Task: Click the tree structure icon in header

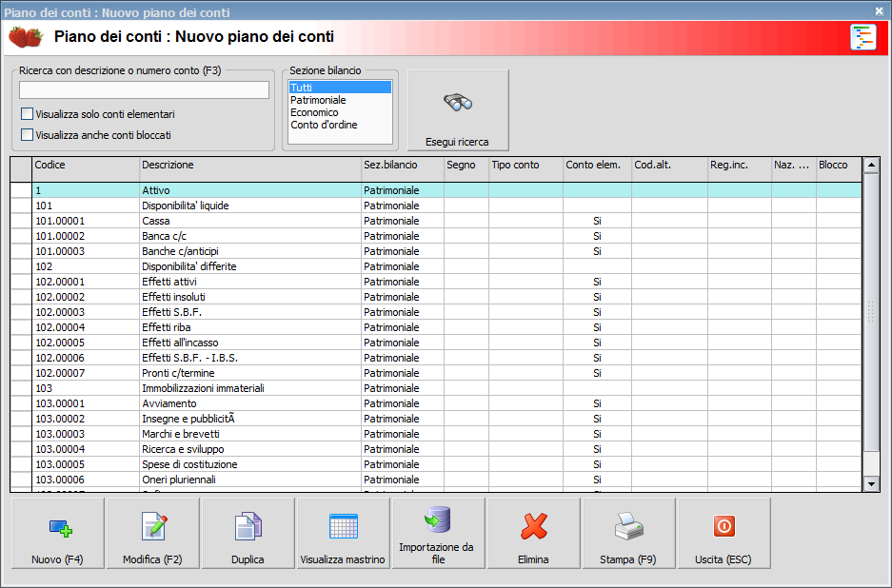Action: coord(862,37)
